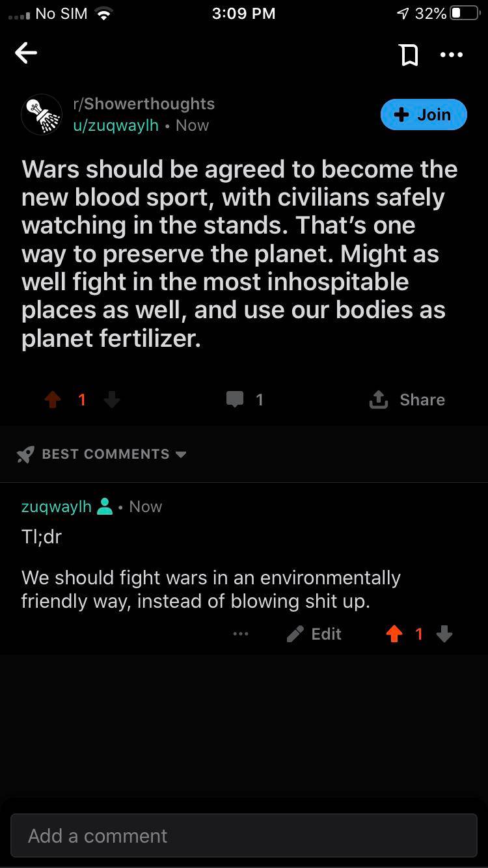Viewport: 488px width, 868px height.
Task: Tap the rocket sort icon
Action: pos(25,454)
